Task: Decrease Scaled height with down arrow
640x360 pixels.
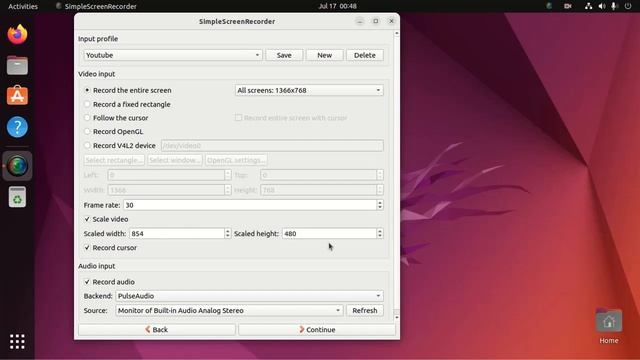Action: tap(380, 236)
